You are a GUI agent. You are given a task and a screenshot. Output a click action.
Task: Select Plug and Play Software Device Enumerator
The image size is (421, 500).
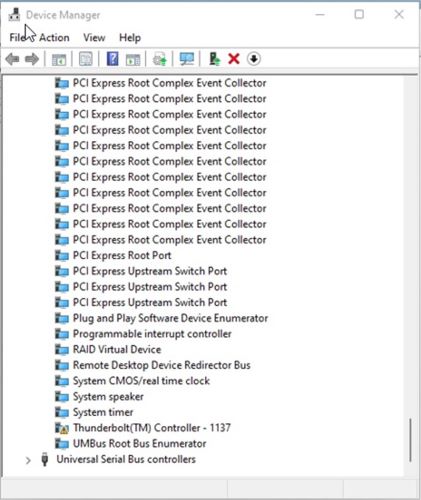point(170,318)
